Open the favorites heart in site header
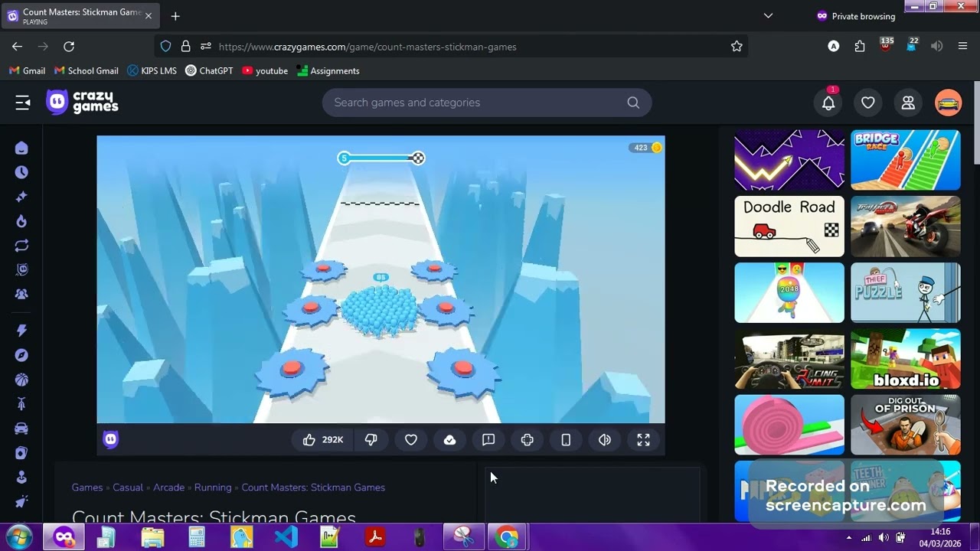 click(868, 103)
